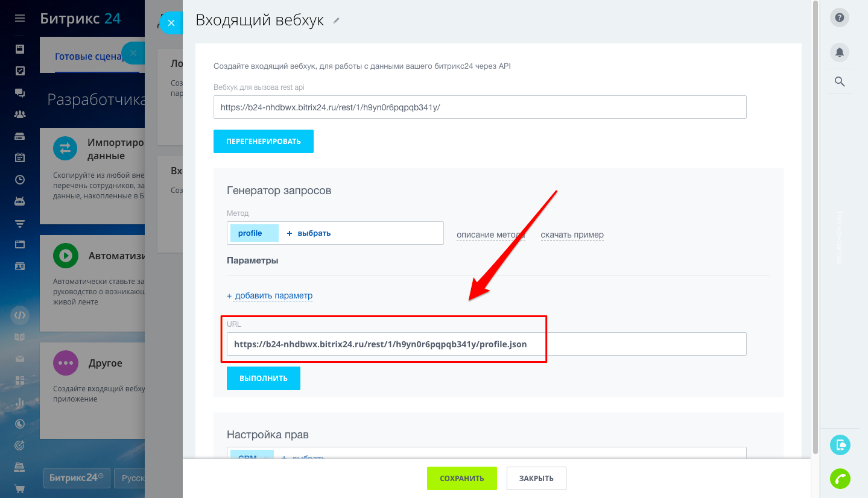Click the Битрикс 24 logo header
Screen dimensions: 868x498
(80, 19)
